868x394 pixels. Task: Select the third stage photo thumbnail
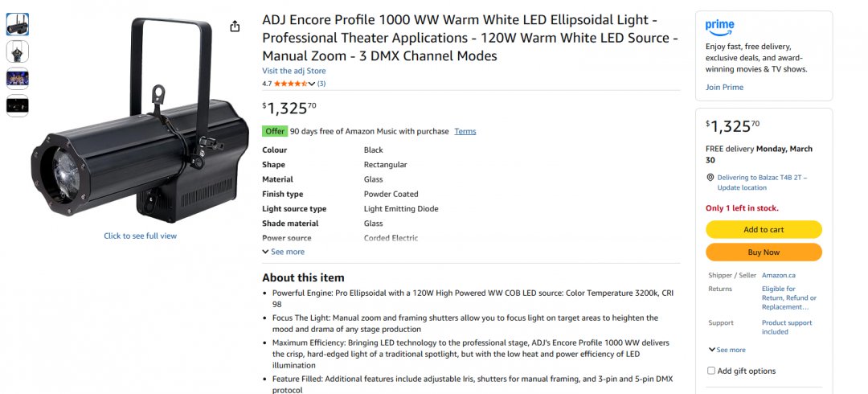pyautogui.click(x=18, y=78)
